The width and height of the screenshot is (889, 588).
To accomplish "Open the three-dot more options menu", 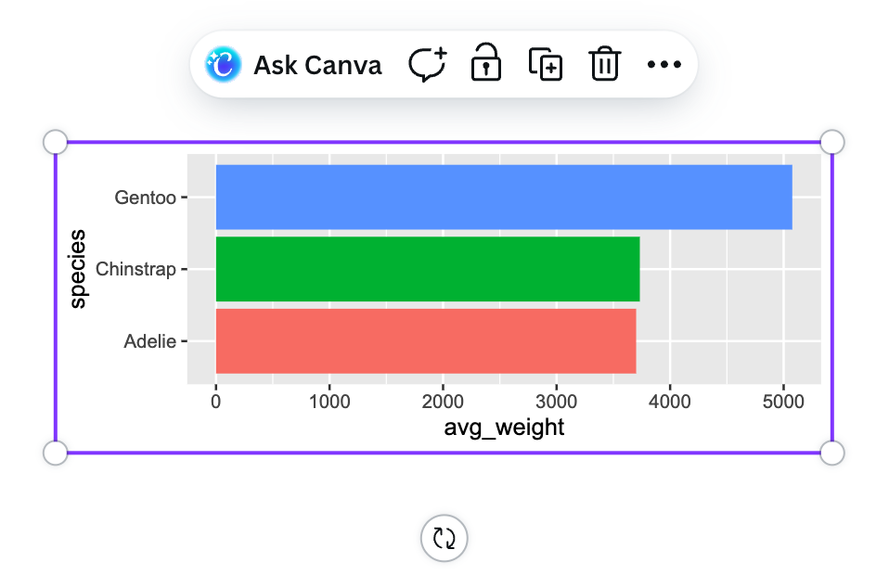I will pos(664,65).
